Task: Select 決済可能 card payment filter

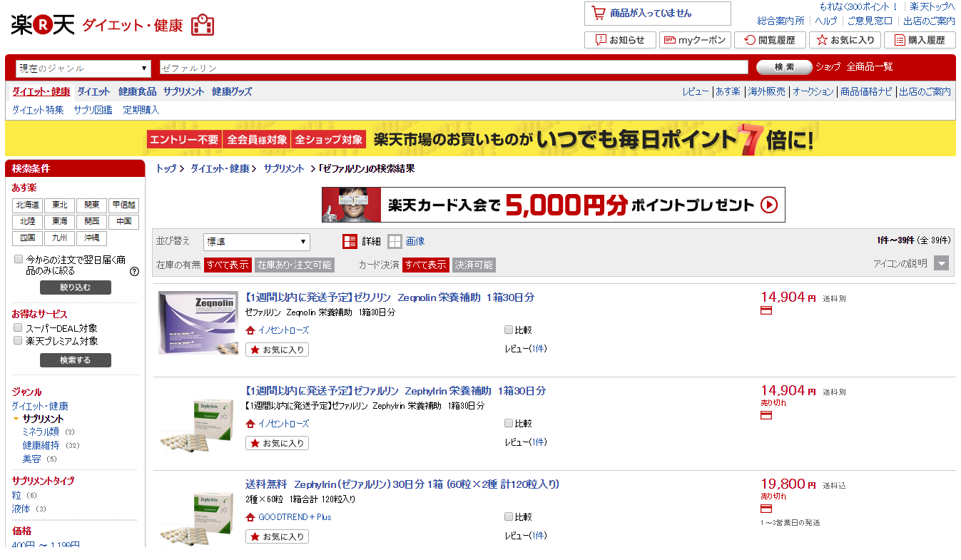Action: tap(474, 265)
